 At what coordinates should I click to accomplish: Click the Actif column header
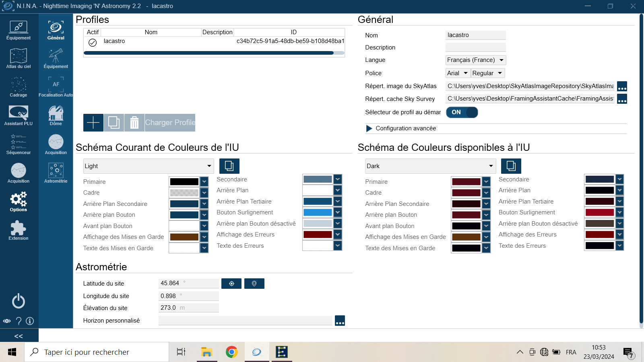tap(93, 32)
